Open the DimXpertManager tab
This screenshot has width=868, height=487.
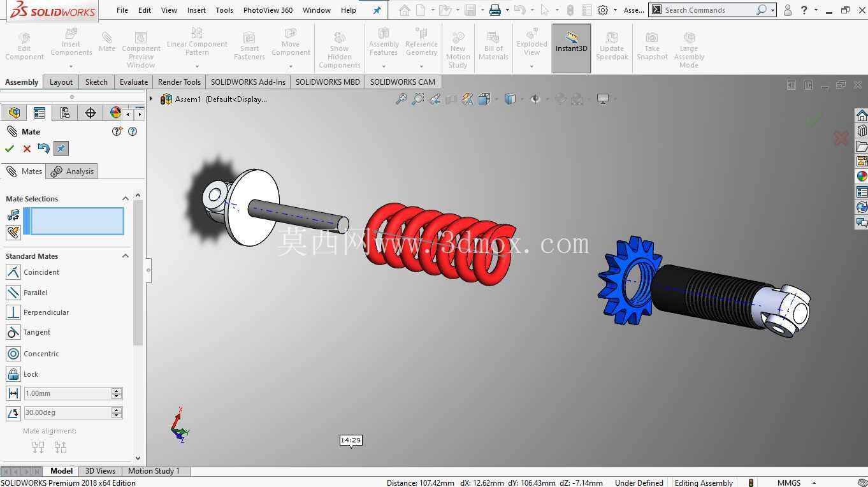pyautogui.click(x=90, y=113)
